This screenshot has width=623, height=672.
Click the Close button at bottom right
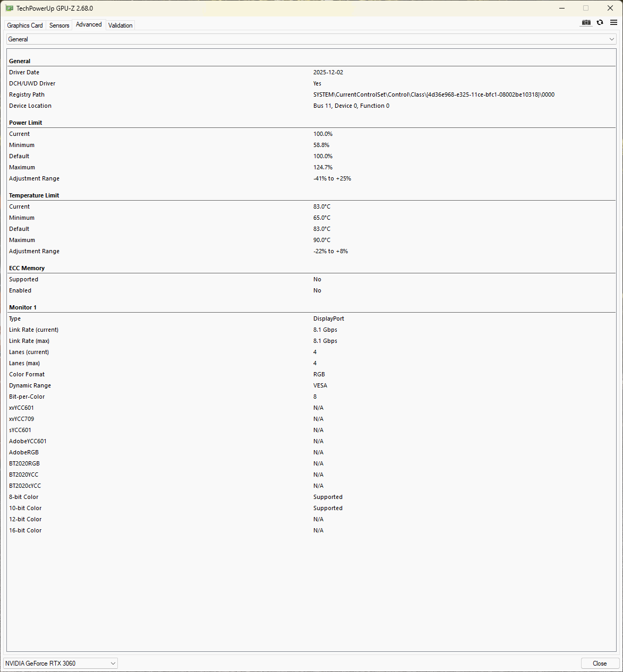pos(600,664)
